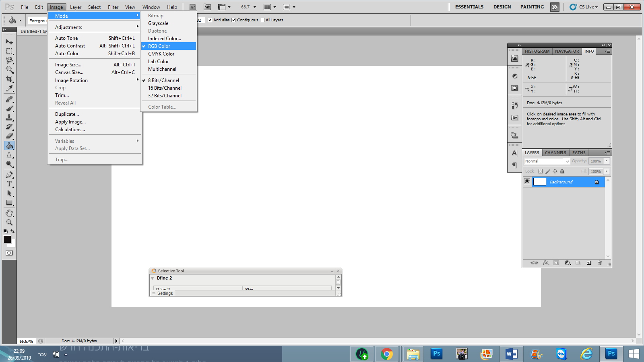Open the Clone Source panel icon
Viewport: 644px width, 362px height.
click(514, 136)
